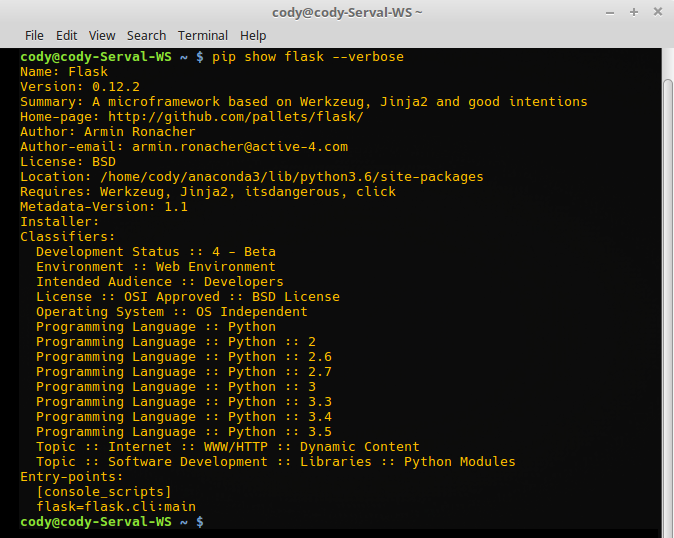674x538 pixels.
Task: Minimize the terminal window
Action: (x=610, y=13)
